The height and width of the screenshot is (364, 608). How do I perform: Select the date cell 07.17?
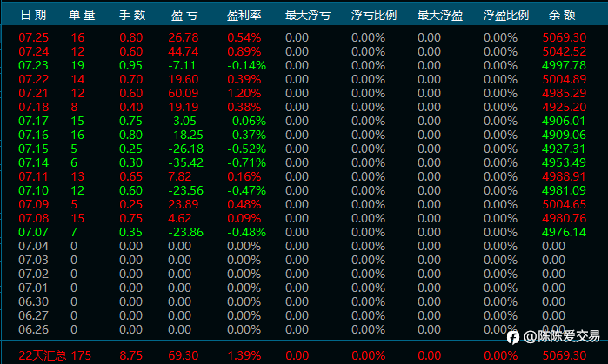pyautogui.click(x=34, y=122)
